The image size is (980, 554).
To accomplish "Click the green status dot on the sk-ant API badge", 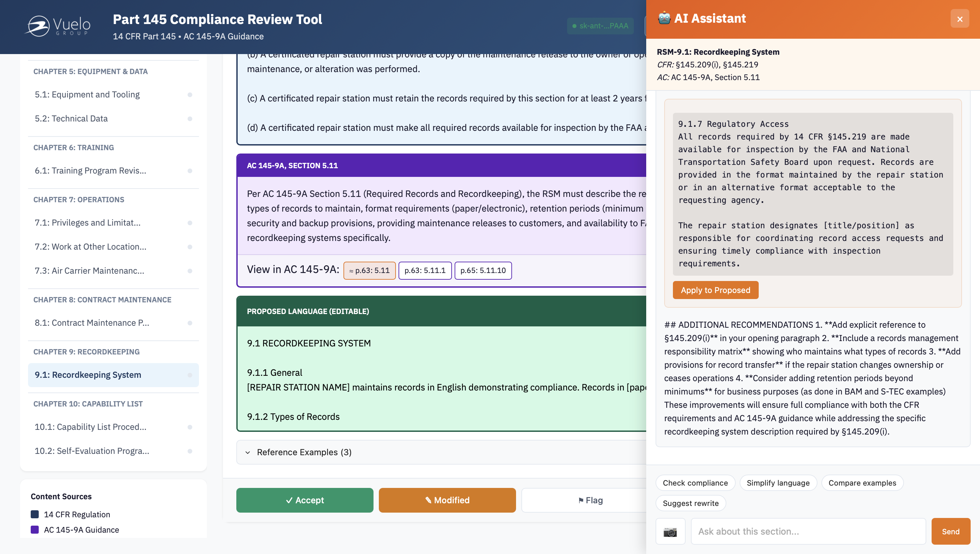I will 574,26.
